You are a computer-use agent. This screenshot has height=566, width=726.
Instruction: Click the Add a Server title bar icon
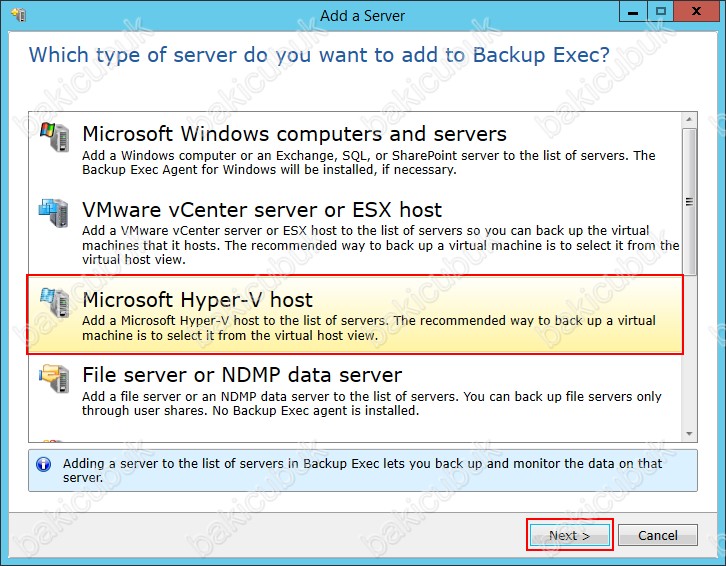[17, 15]
